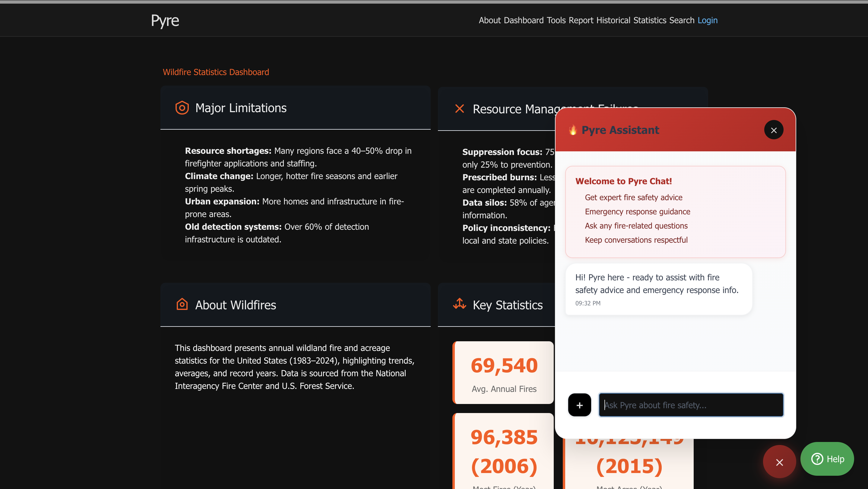Click the Major Limitations card title

(241, 108)
